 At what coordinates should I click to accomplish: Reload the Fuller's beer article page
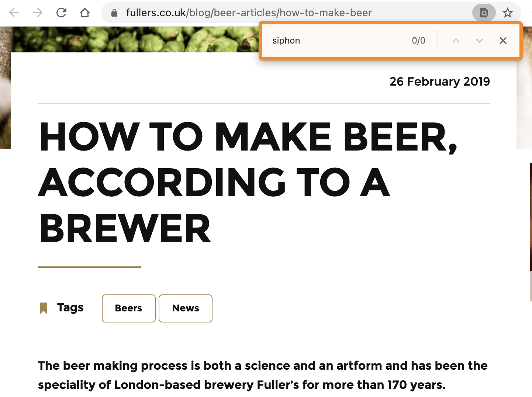(61, 13)
